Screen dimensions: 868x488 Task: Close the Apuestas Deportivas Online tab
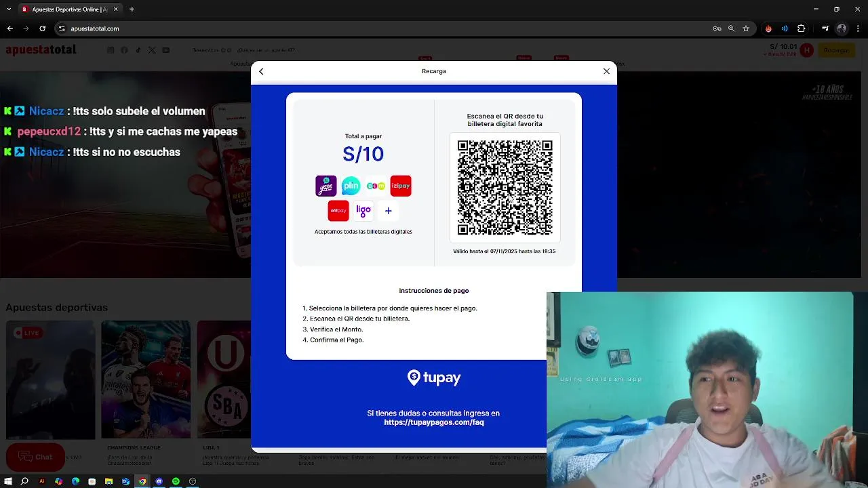[115, 9]
